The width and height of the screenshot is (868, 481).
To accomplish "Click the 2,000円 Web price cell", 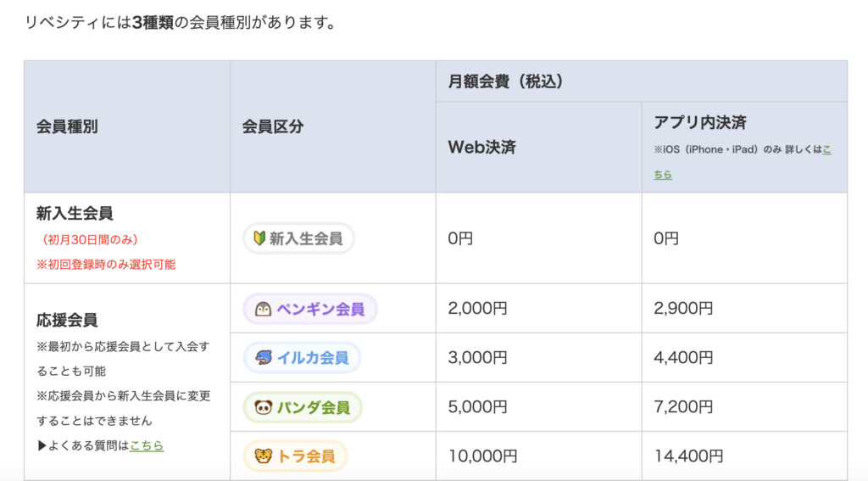I will [477, 309].
